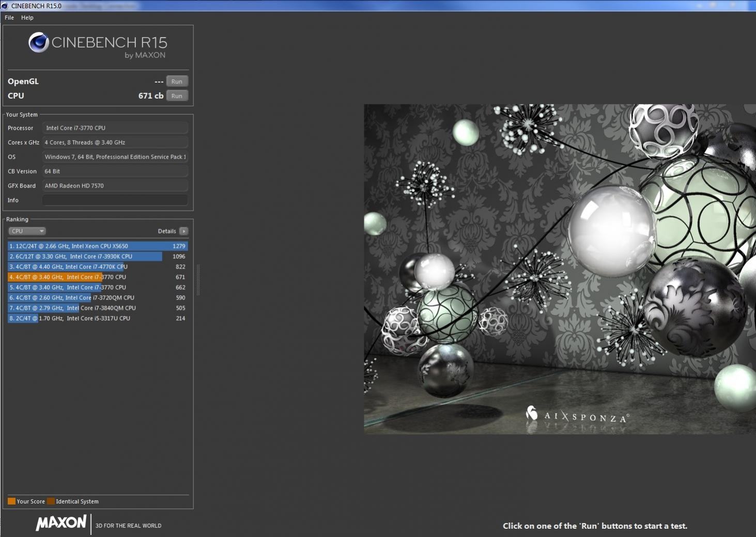The height and width of the screenshot is (537, 756).
Task: Click the Processor field showing i7-3770
Action: 115,128
